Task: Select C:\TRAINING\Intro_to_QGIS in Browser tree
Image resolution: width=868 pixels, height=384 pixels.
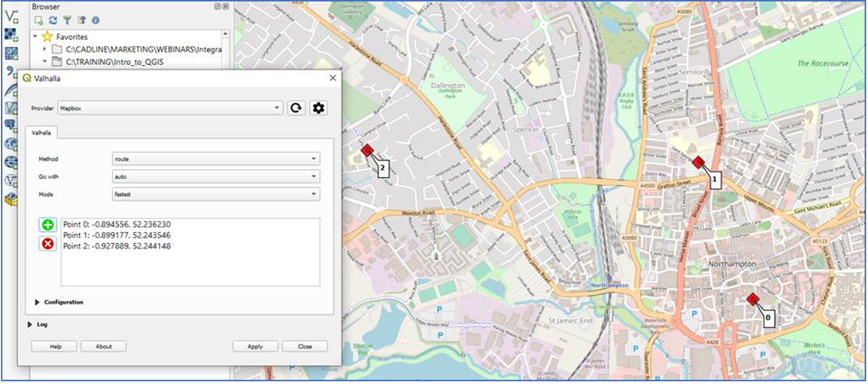Action: (x=115, y=62)
